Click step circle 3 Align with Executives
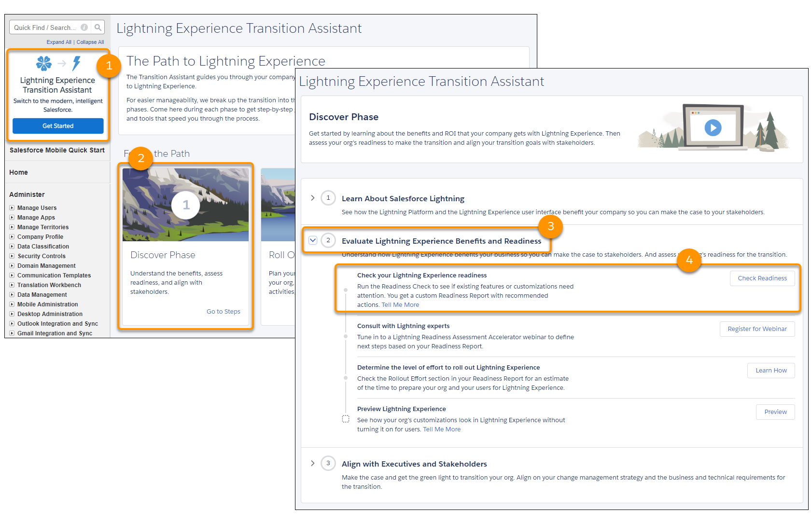 point(328,463)
